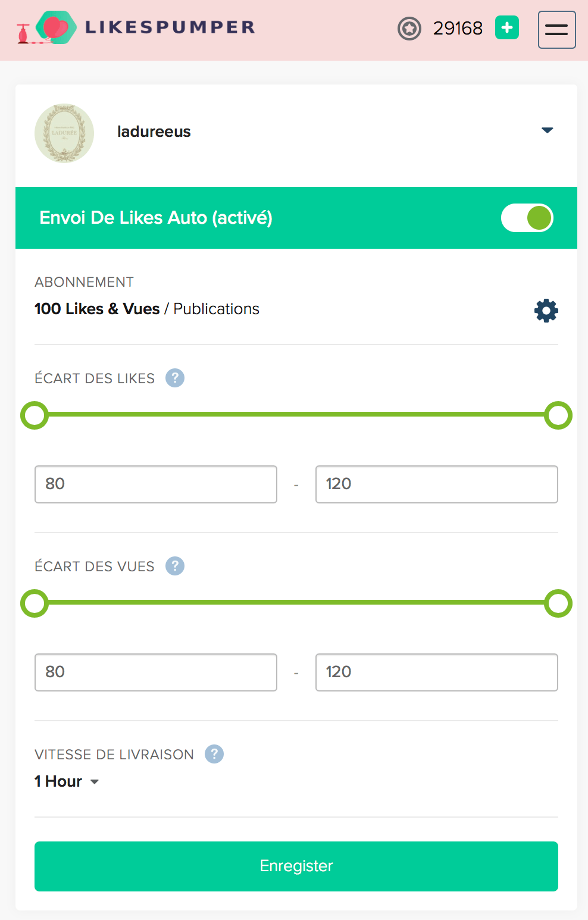
Task: Click the likes minimum field showing 80
Action: coord(156,484)
